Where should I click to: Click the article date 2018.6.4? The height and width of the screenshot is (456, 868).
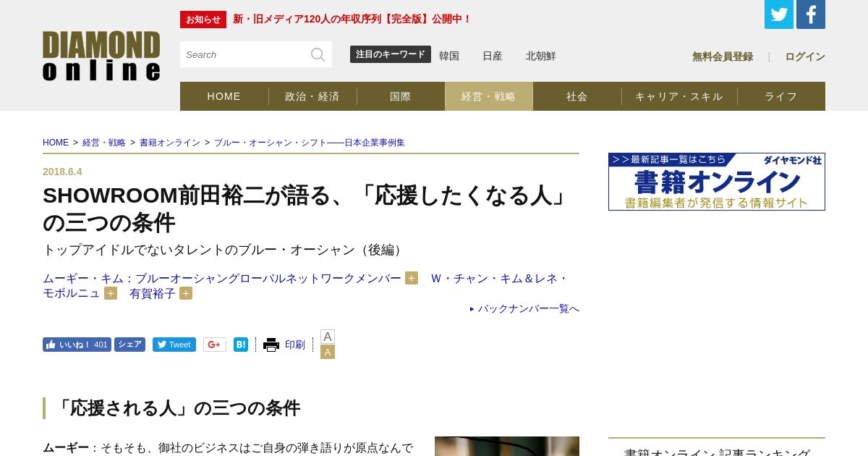point(62,172)
